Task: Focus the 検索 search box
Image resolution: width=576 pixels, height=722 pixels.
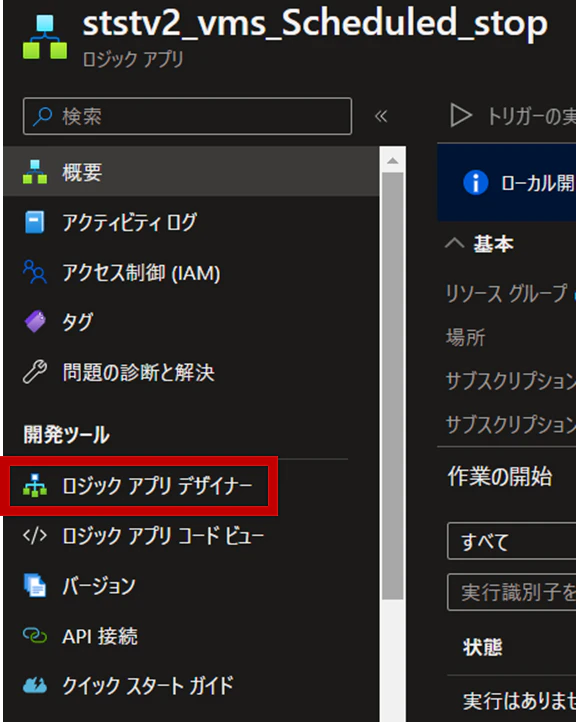Action: tap(187, 116)
